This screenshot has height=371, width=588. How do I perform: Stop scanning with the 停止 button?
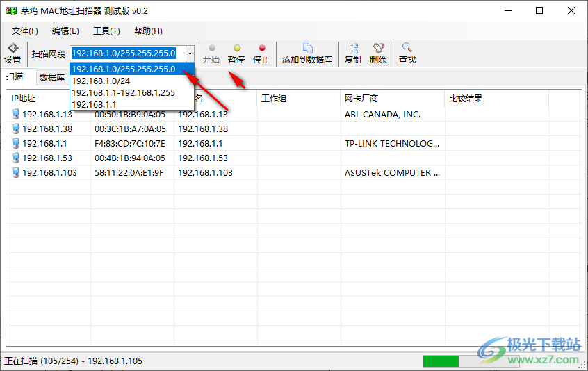(x=261, y=53)
